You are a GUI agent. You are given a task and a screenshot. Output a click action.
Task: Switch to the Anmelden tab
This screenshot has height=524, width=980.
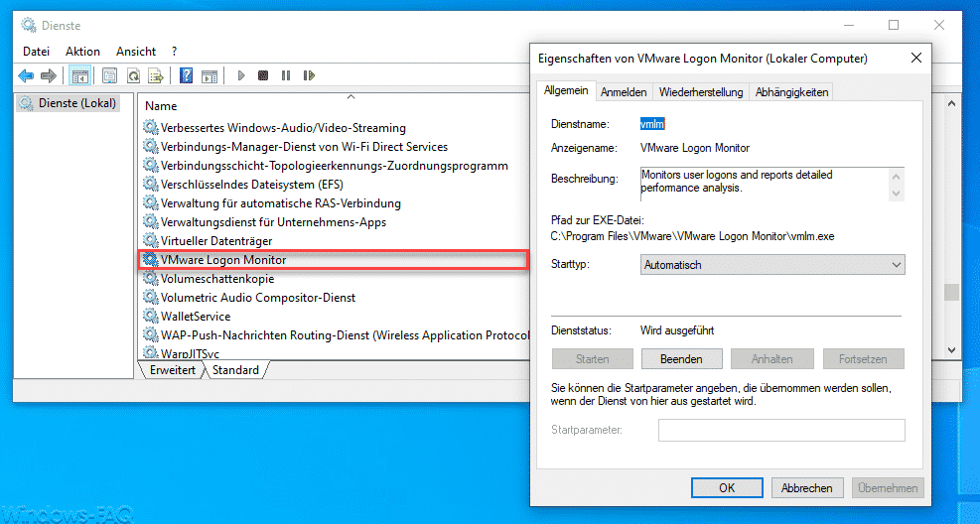[624, 92]
